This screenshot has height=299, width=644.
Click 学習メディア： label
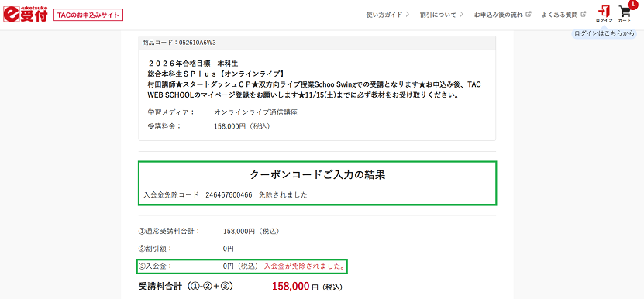[171, 112]
